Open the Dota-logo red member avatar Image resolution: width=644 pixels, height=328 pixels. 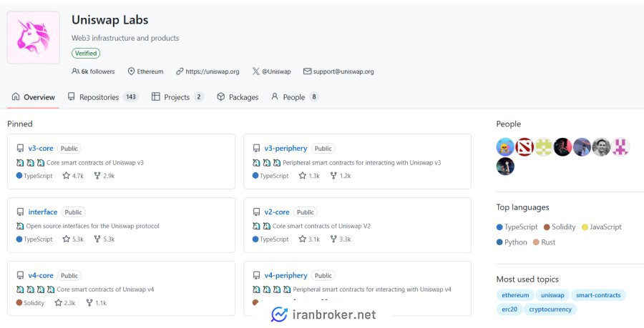click(525, 146)
